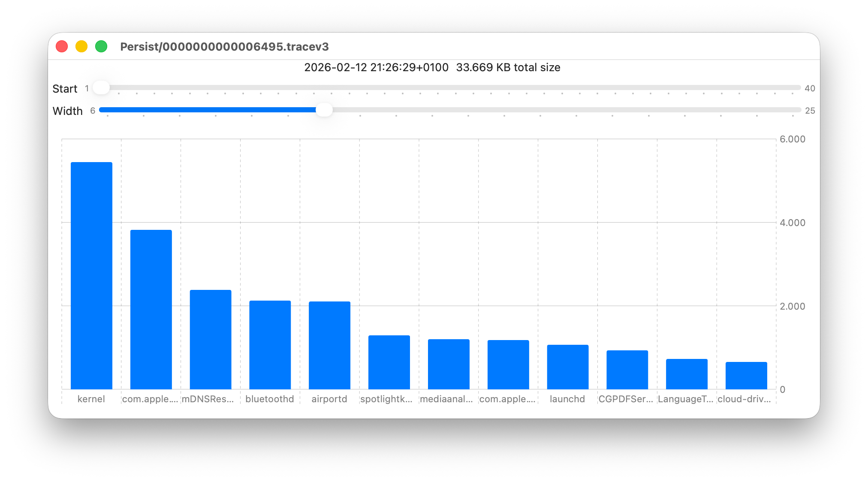Click the window title Persist tracev3 filename

click(224, 47)
